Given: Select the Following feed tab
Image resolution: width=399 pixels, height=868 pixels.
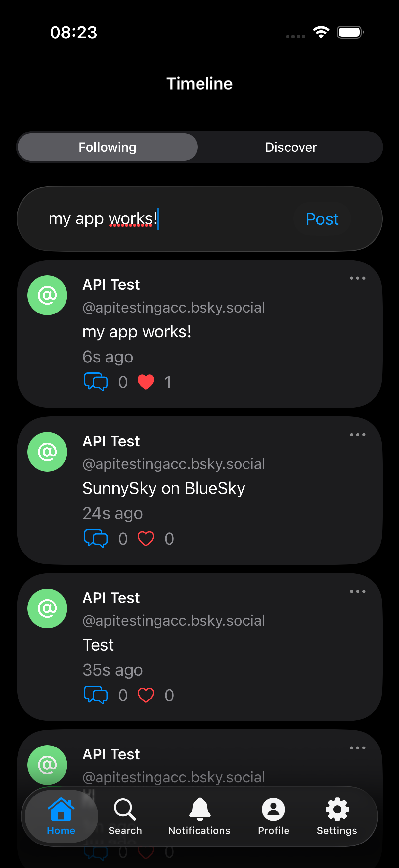Looking at the screenshot, I should pos(108,147).
